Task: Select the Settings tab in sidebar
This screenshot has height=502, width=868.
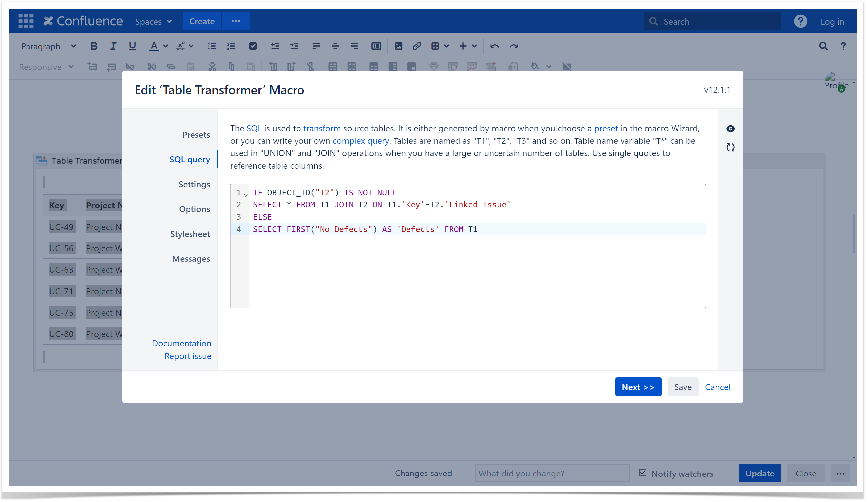Action: pos(194,184)
